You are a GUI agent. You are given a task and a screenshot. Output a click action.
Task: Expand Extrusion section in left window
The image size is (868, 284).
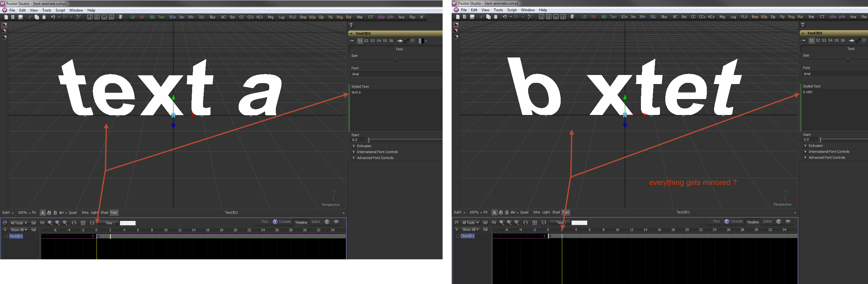(x=354, y=146)
